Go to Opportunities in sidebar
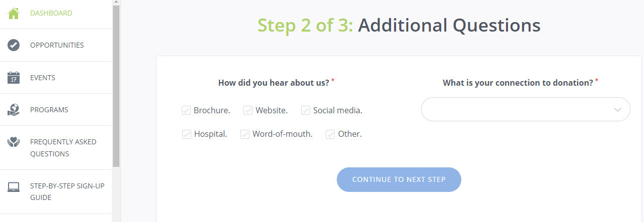The image size is (644, 222). click(x=56, y=45)
